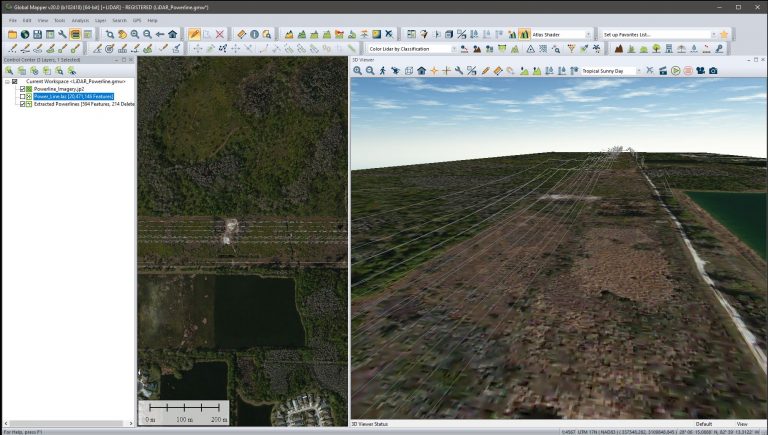Click the gold star favorites icon
Screen dimensions: 768x435
tap(724, 34)
